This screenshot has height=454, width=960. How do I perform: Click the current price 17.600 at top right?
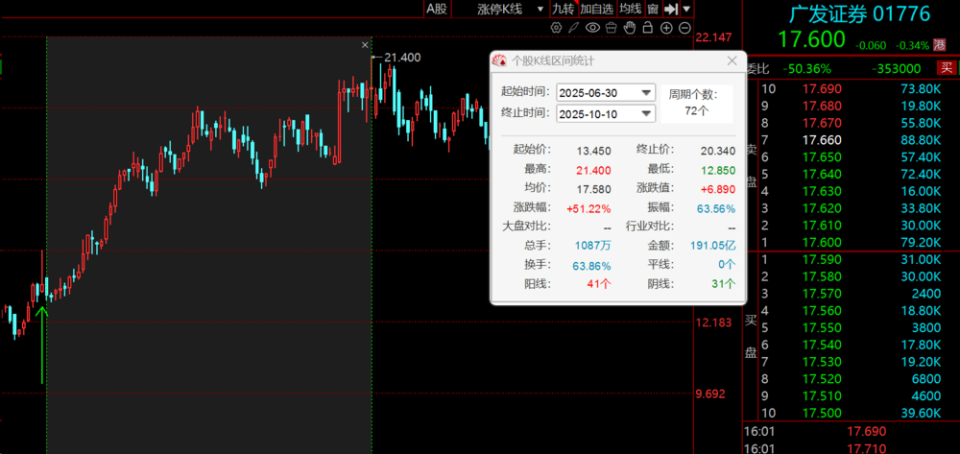pos(811,40)
